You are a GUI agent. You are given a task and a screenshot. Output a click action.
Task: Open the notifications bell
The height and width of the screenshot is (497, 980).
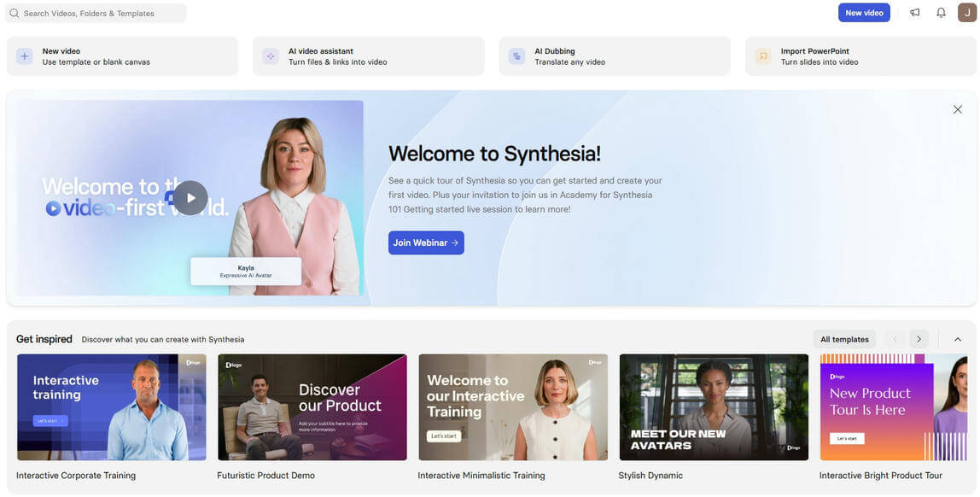tap(941, 13)
